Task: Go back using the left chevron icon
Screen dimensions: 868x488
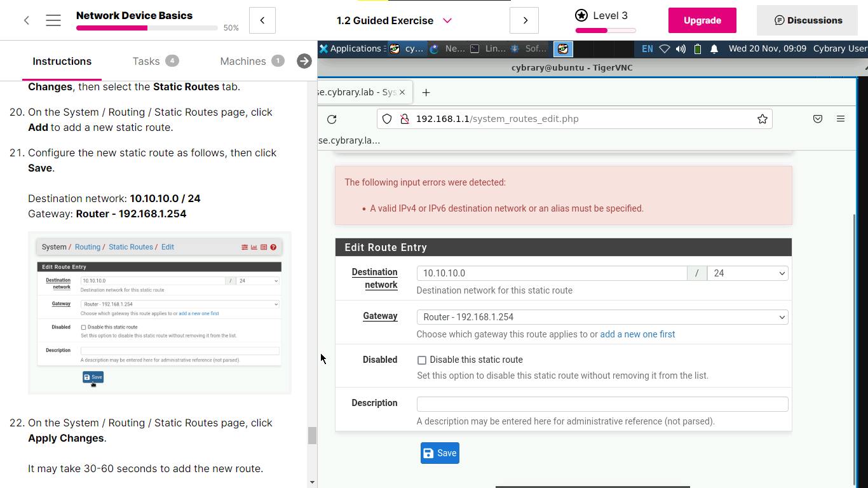Action: (26, 20)
